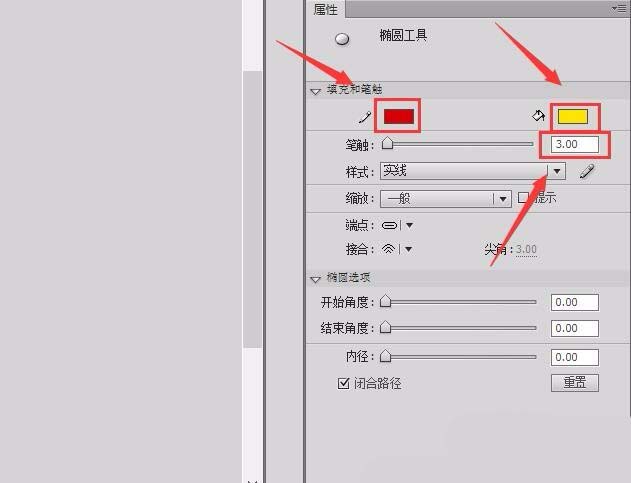Click the 重置 reset button
This screenshot has width=631, height=483.
coord(575,382)
